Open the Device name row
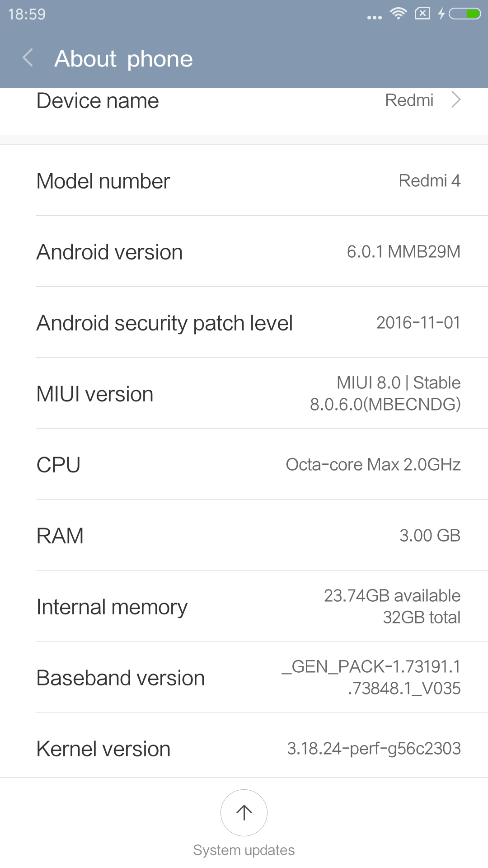This screenshot has width=488, height=868. [x=244, y=101]
